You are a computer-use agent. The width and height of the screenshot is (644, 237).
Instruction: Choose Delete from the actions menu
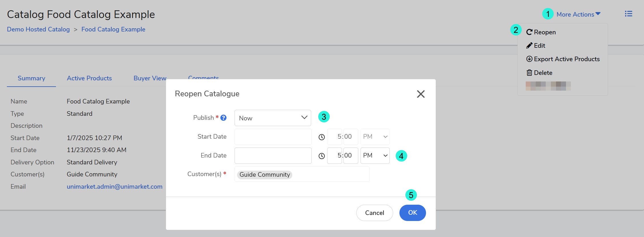point(539,73)
